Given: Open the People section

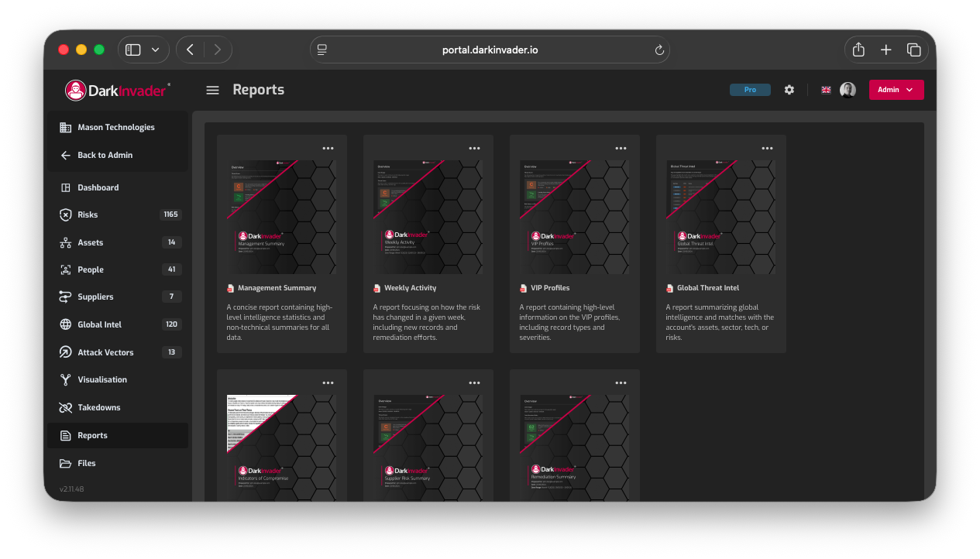Looking at the screenshot, I should pos(118,269).
